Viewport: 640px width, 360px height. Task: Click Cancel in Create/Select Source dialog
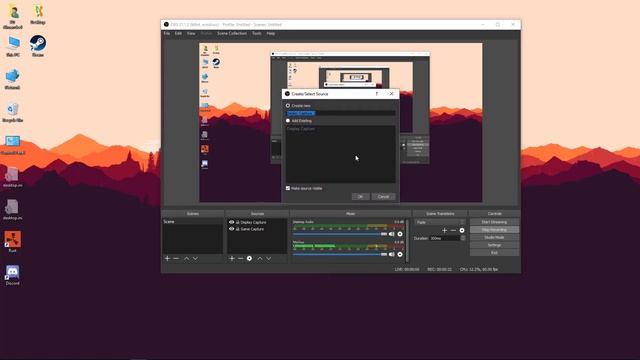coord(383,197)
